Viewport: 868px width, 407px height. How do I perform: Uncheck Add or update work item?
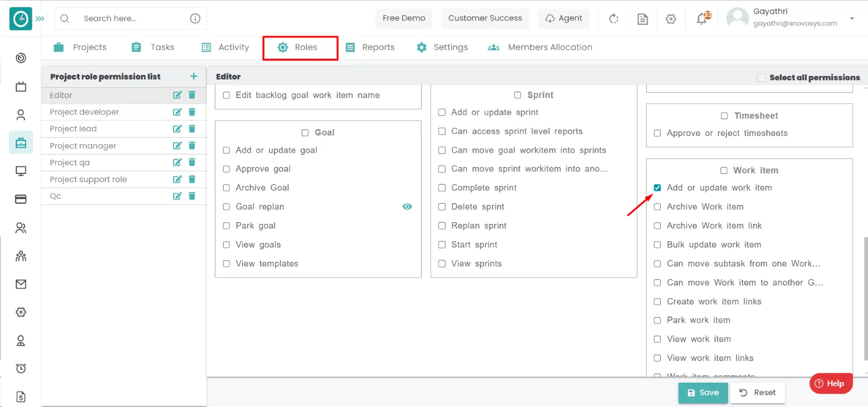click(x=658, y=188)
